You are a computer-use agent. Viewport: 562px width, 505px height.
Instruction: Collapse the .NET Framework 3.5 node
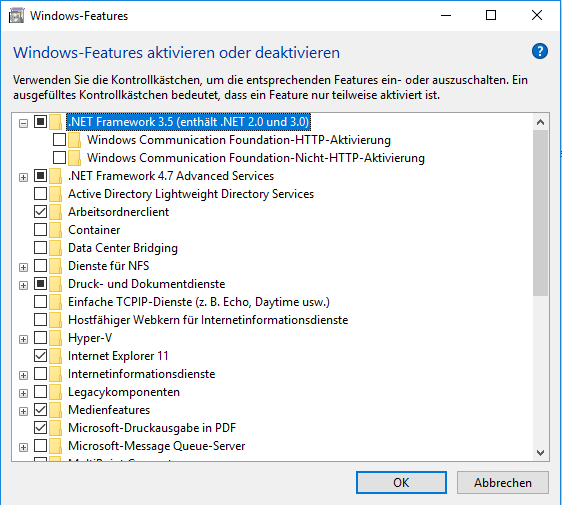23,124
